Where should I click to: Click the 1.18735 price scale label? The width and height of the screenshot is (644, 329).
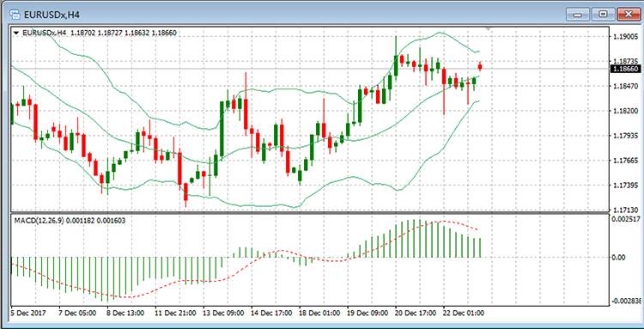click(625, 61)
